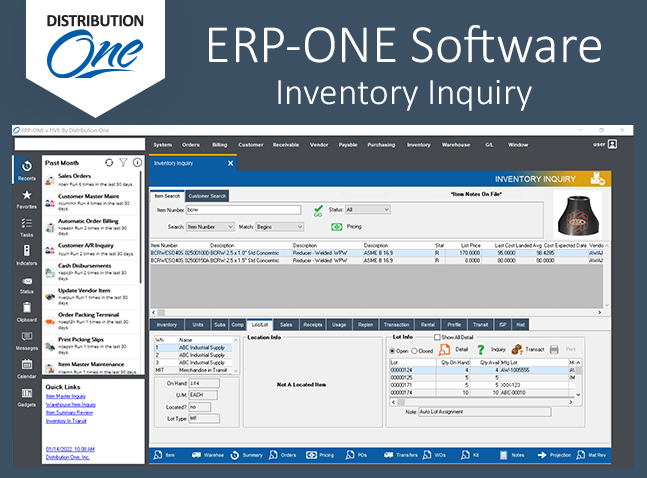Open Pricing in the bottom toolbar
This screenshot has height=478, width=647.
(320, 455)
